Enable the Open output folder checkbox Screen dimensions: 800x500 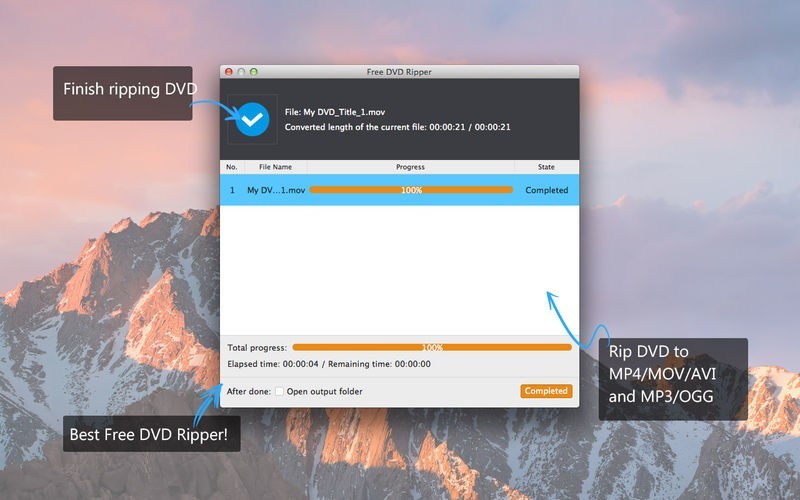point(280,391)
